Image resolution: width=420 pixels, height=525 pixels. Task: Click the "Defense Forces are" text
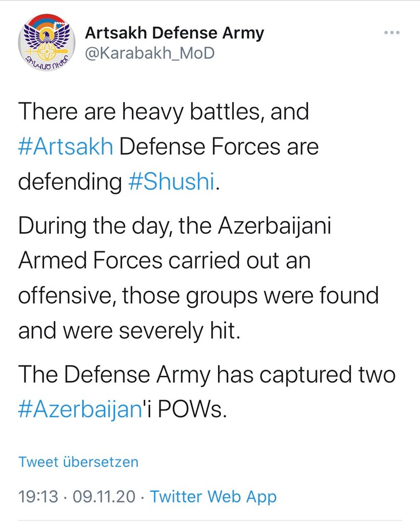[x=219, y=147]
